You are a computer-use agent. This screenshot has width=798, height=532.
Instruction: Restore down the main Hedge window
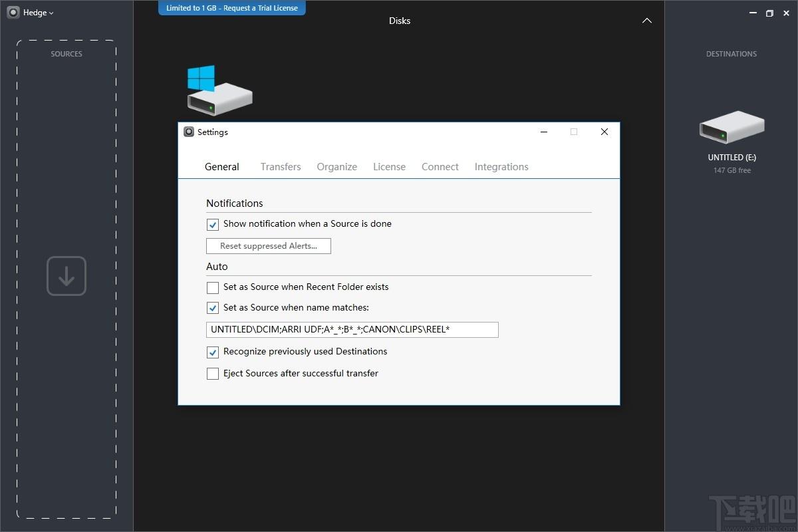click(769, 13)
